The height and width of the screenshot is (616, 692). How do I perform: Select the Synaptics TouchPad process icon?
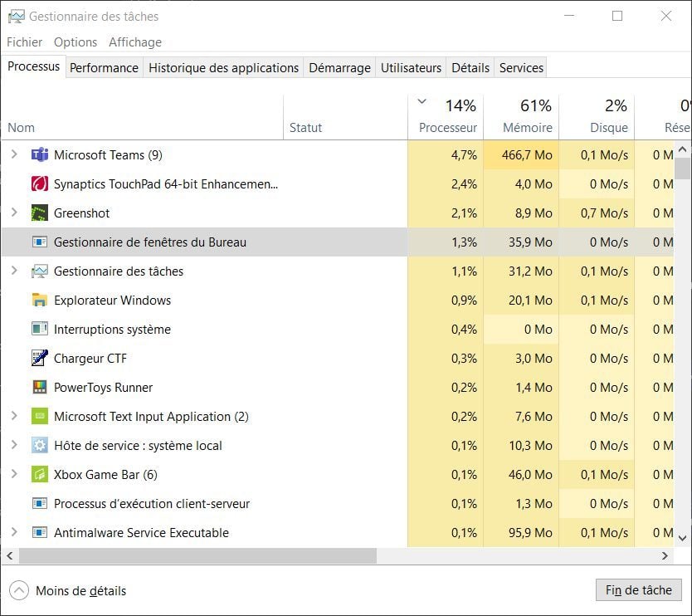39,184
